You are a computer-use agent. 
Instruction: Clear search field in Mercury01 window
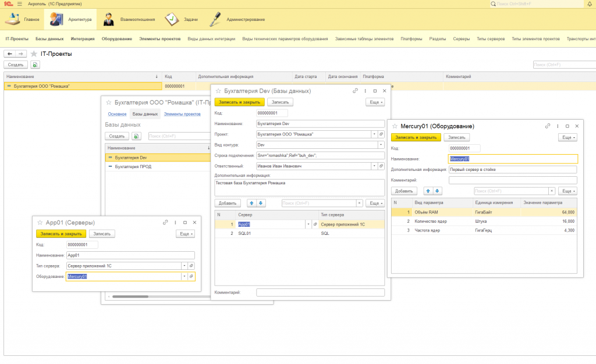(x=552, y=191)
